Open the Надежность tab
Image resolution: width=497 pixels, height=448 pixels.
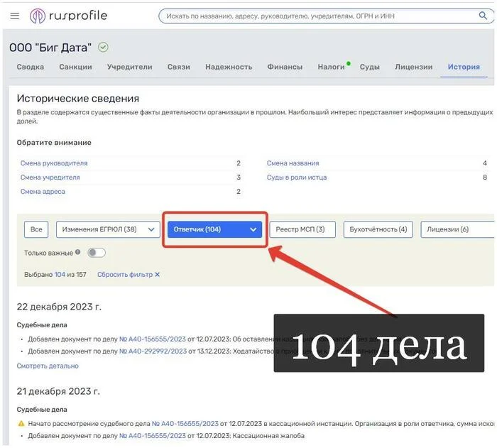(229, 67)
